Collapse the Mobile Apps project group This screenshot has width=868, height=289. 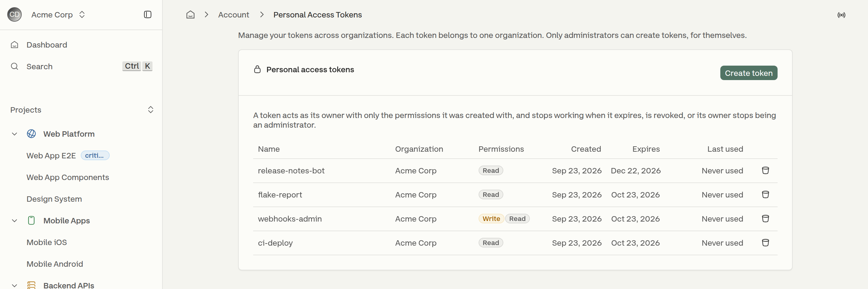pyautogui.click(x=14, y=221)
